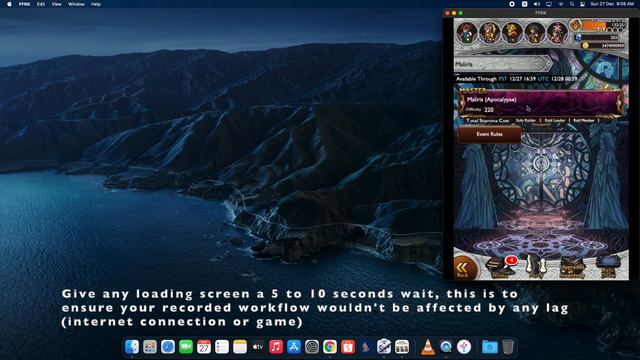Open the FFRK application menu
Viewport: 640px width, 360px height.
(x=24, y=4)
